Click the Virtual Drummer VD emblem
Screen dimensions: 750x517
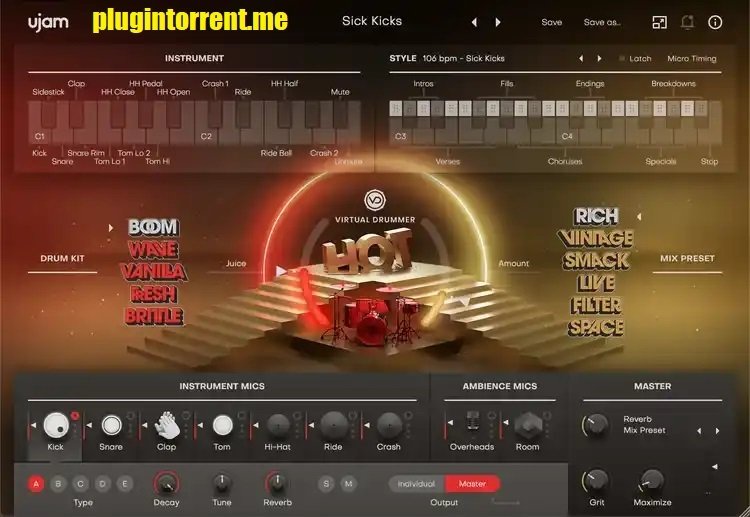[375, 200]
